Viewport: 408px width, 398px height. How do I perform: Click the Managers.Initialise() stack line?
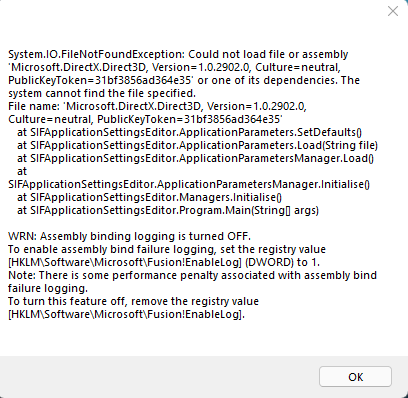pos(149,197)
